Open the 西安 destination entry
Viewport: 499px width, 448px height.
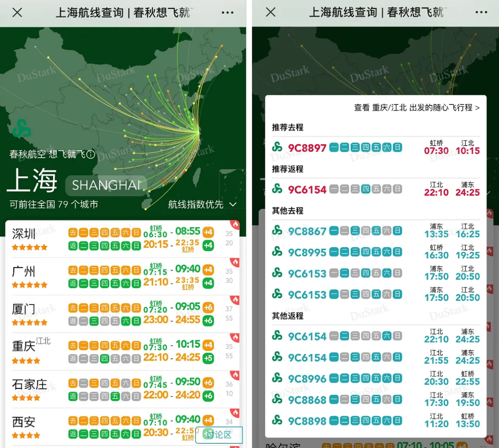tap(122, 426)
